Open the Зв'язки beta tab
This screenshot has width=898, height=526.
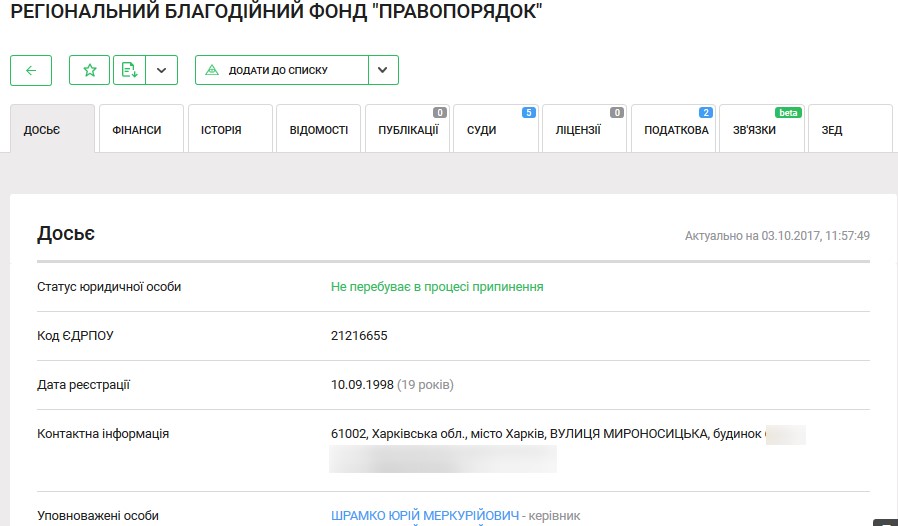tap(754, 130)
